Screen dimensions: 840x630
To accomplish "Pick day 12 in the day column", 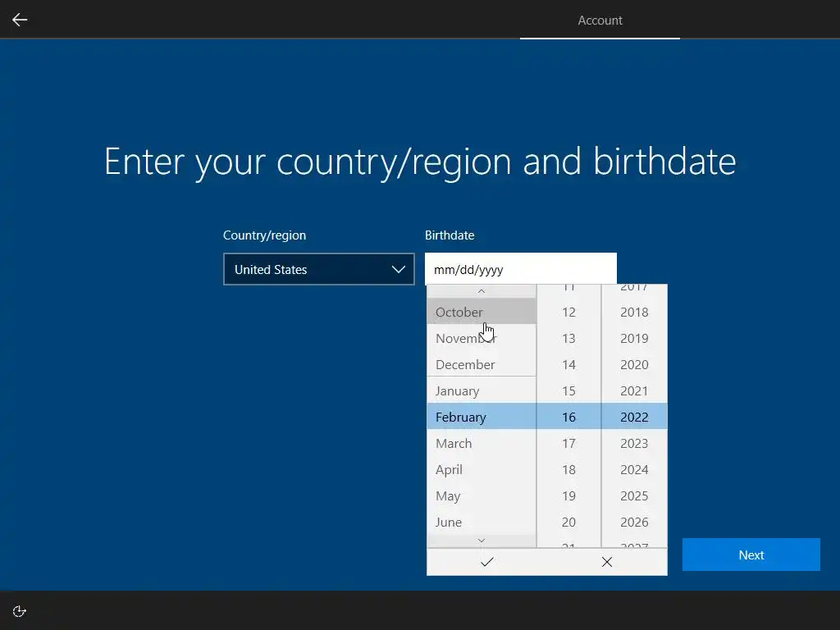I will 569,312.
